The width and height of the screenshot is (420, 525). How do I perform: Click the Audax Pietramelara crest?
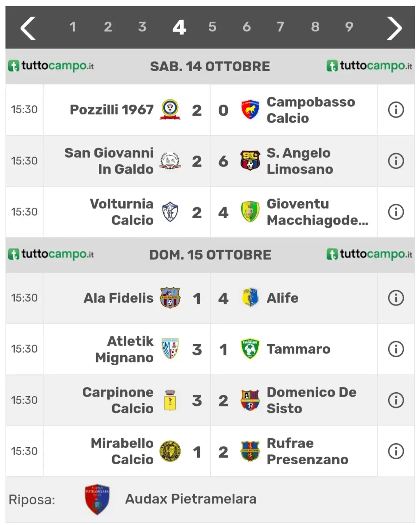pos(97,499)
